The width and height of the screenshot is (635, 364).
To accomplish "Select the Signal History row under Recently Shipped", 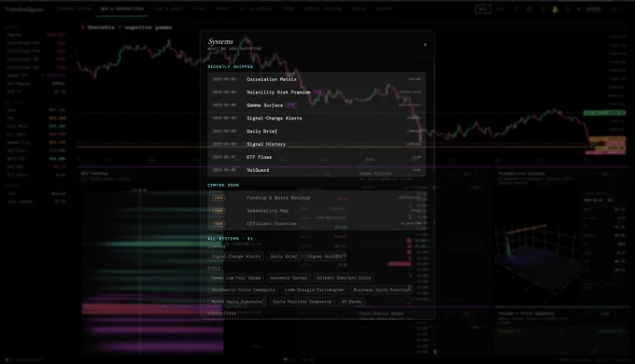I will (x=317, y=144).
